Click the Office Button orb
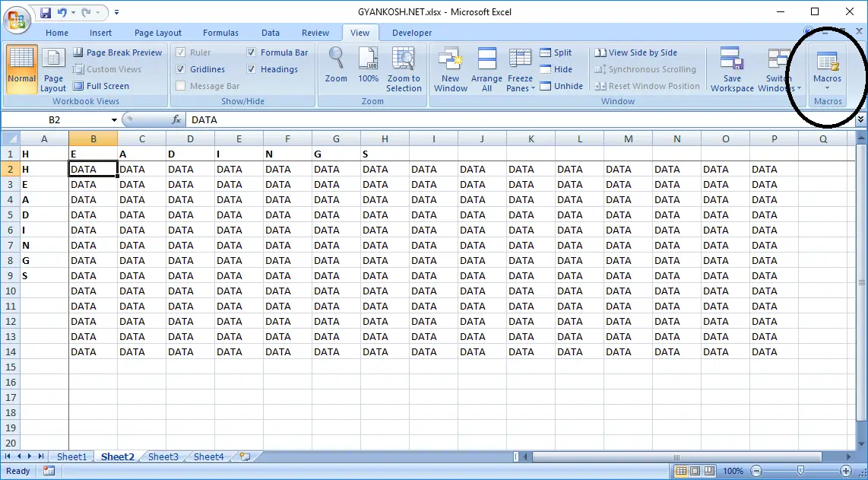868x480 pixels. coord(17,21)
